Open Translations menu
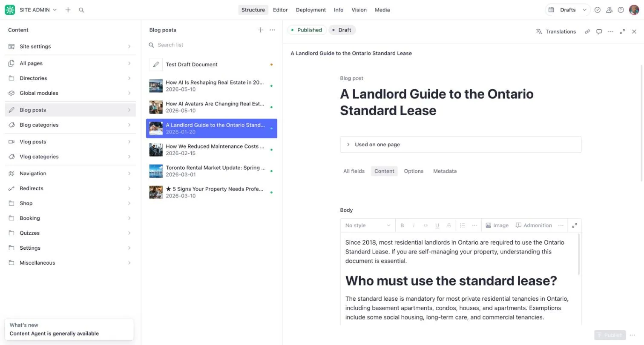This screenshot has height=345, width=644. tap(556, 31)
